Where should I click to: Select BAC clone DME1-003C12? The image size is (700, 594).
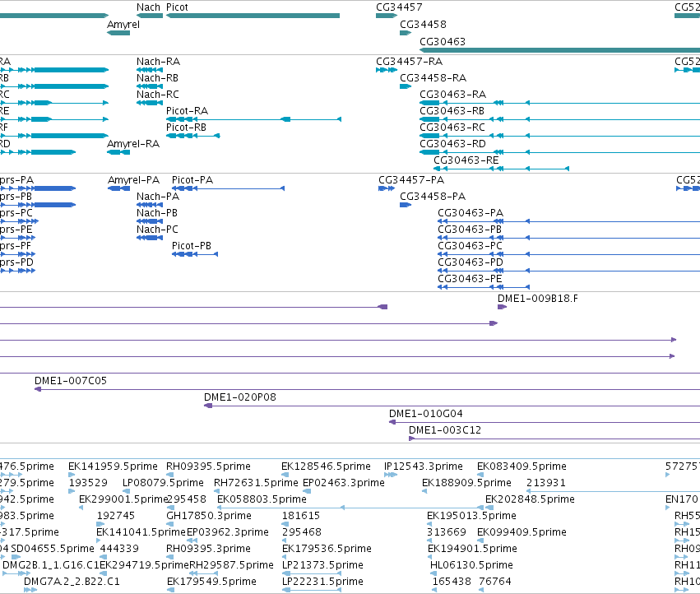(x=445, y=430)
